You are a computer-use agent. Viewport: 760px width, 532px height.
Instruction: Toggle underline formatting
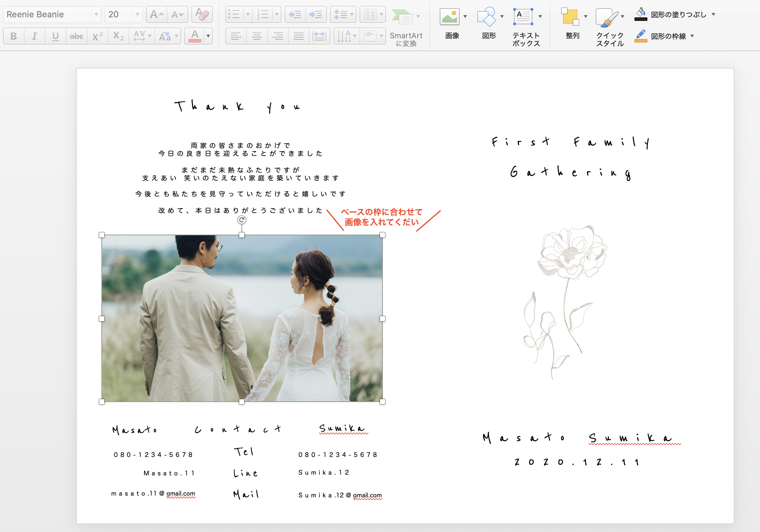[x=55, y=36]
